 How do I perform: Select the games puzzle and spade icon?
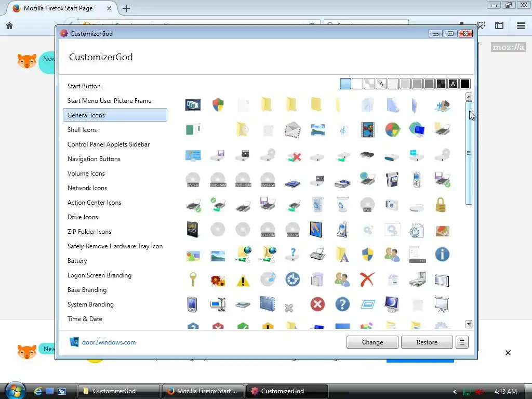(443, 105)
